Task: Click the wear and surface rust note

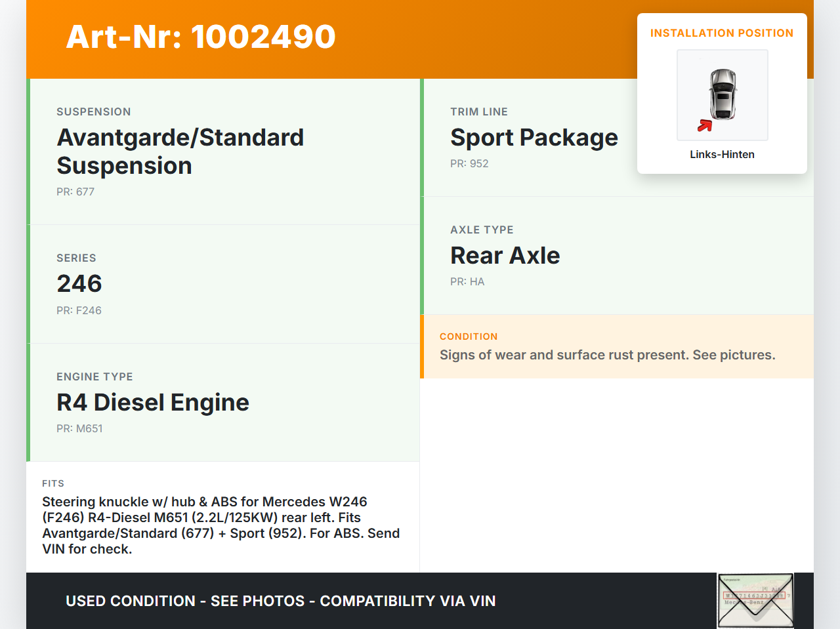Action: [607, 355]
